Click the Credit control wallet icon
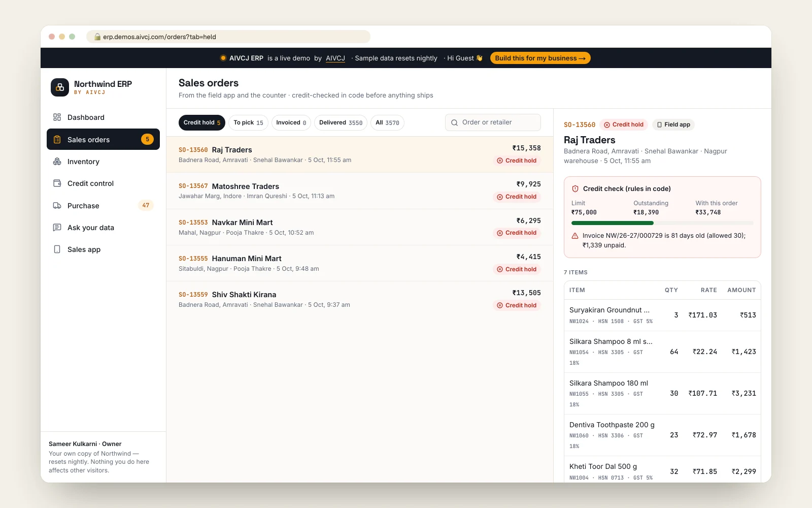The height and width of the screenshot is (508, 812). tap(57, 183)
